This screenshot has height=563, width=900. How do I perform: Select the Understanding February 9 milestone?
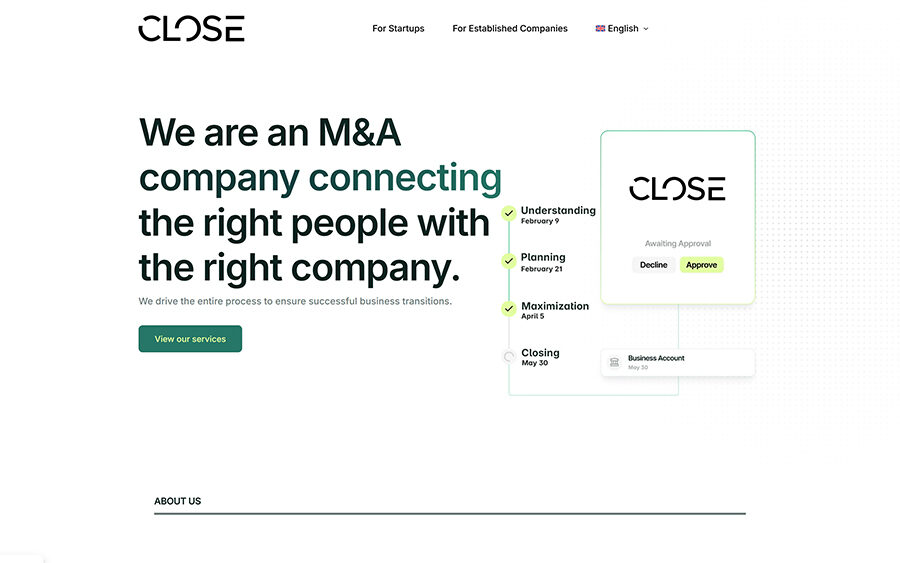tap(557, 214)
